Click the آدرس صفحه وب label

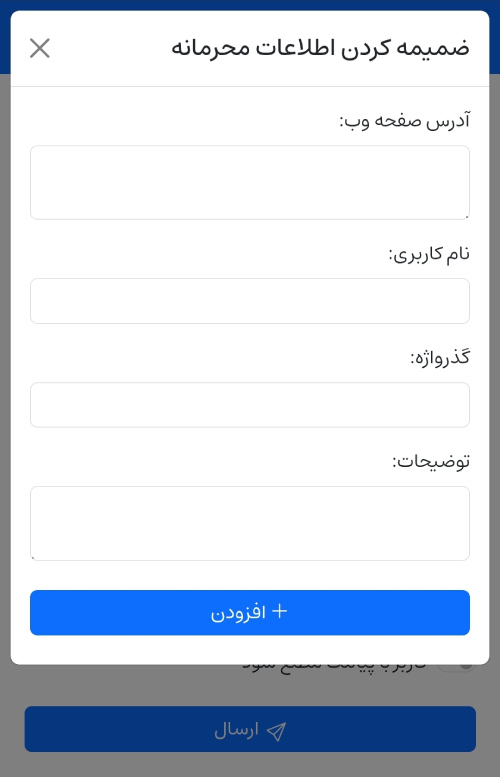[404, 121]
